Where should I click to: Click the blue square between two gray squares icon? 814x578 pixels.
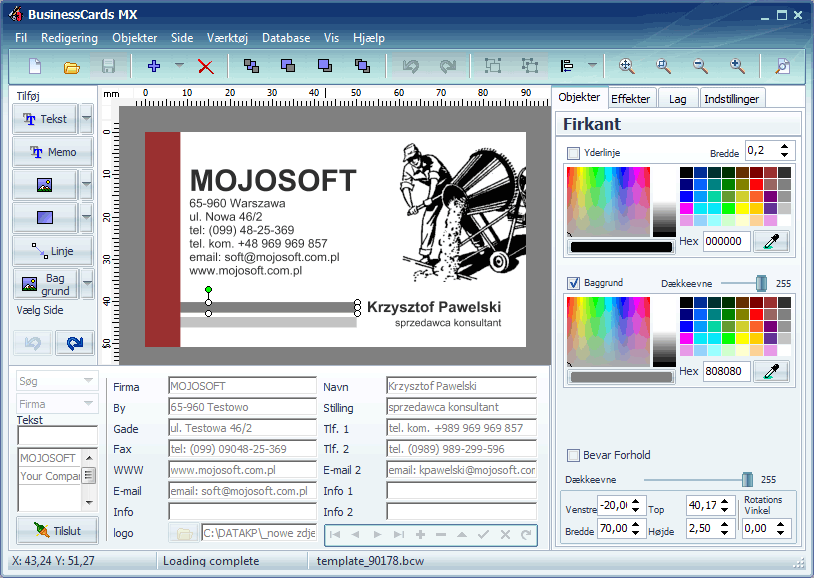coord(251,66)
